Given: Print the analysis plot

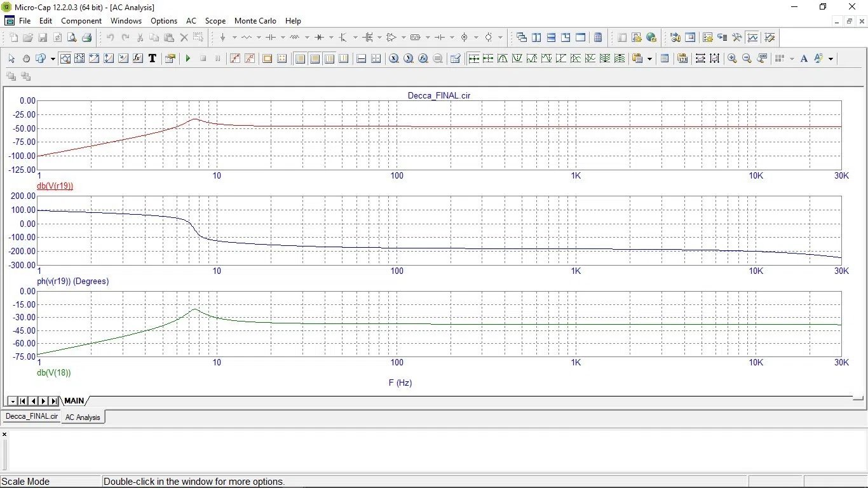Looking at the screenshot, I should (x=86, y=37).
